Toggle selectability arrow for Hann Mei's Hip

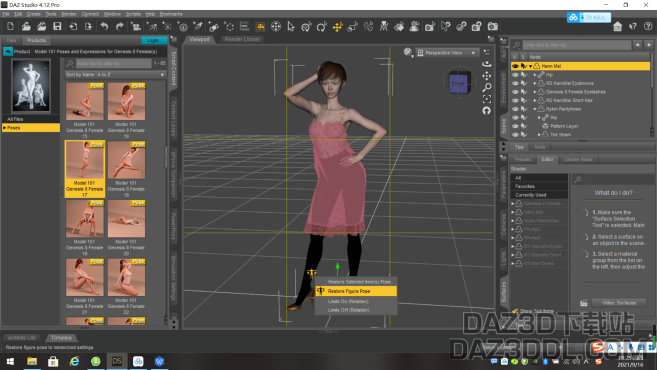[524, 75]
